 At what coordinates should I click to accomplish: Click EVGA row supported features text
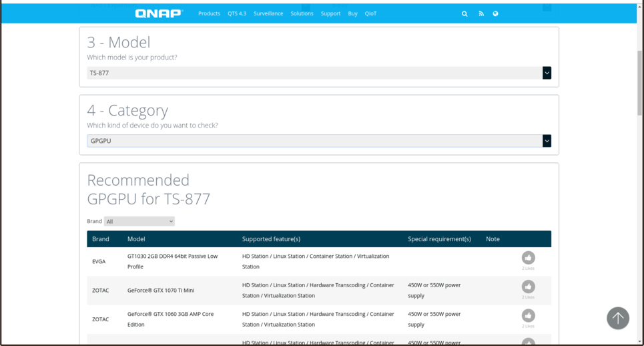(x=316, y=261)
